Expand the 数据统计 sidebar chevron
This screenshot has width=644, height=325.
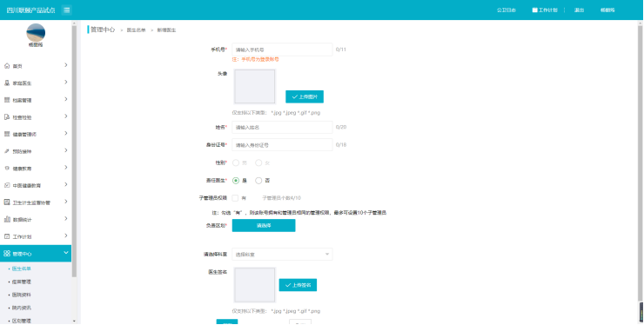tap(66, 219)
